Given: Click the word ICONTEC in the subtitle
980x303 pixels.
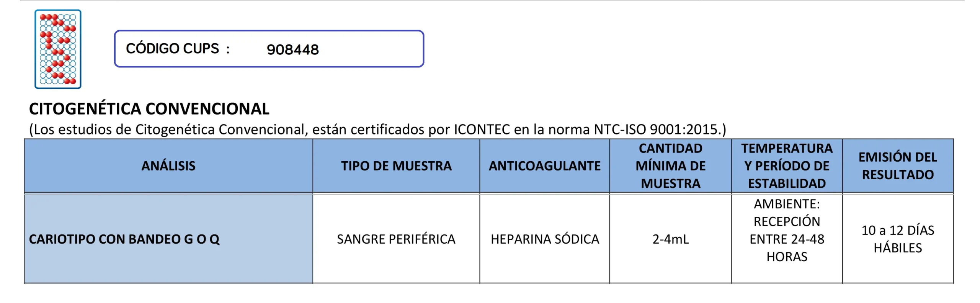Looking at the screenshot, I should click(482, 129).
